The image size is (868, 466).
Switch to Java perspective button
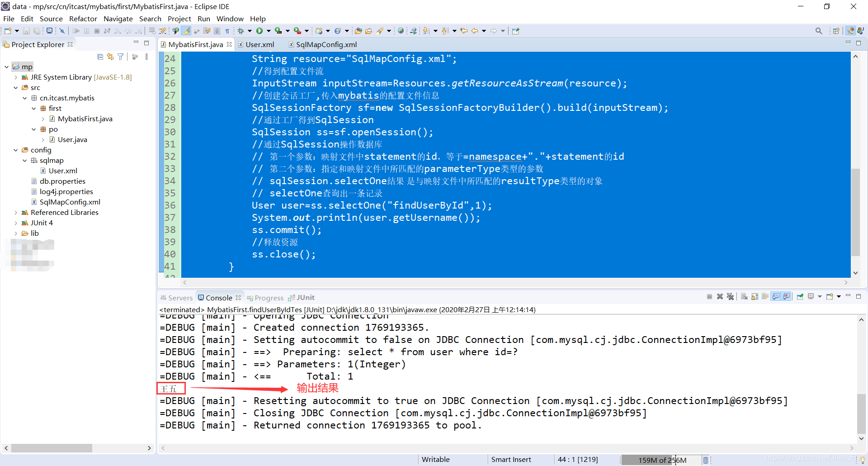click(x=860, y=31)
